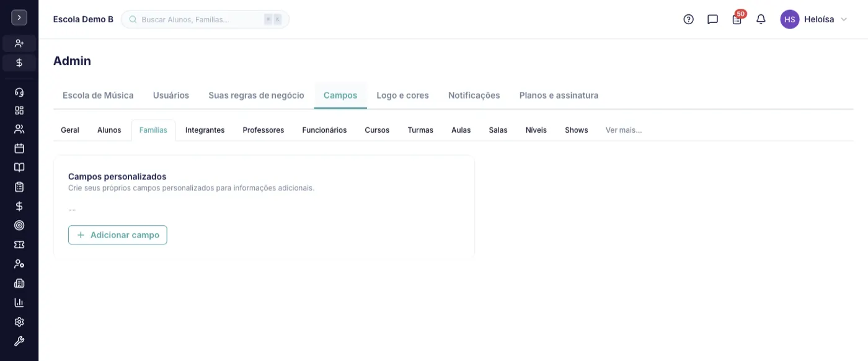Select the Professores sub-tab

tap(263, 130)
